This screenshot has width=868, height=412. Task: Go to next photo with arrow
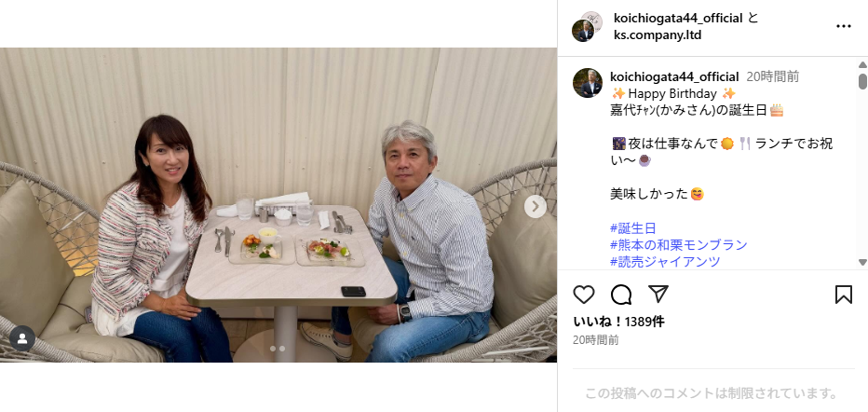pyautogui.click(x=535, y=207)
